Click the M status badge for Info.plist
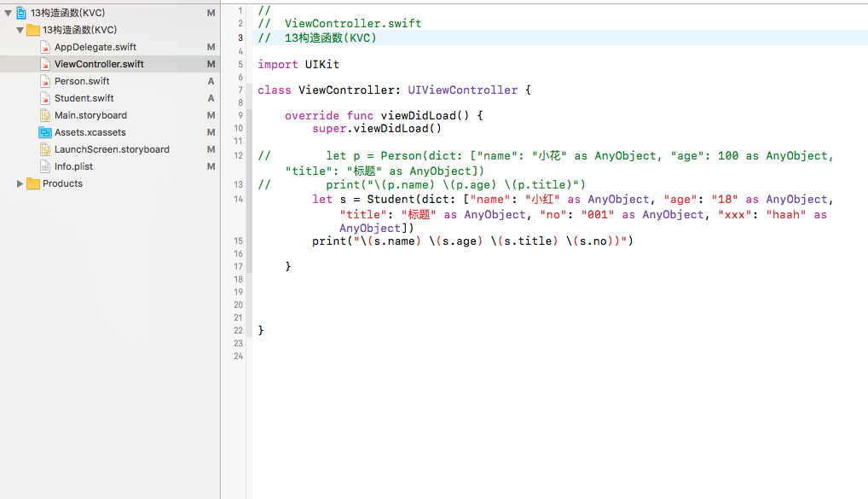Screen dimensions: 868x499 pyautogui.click(x=211, y=166)
